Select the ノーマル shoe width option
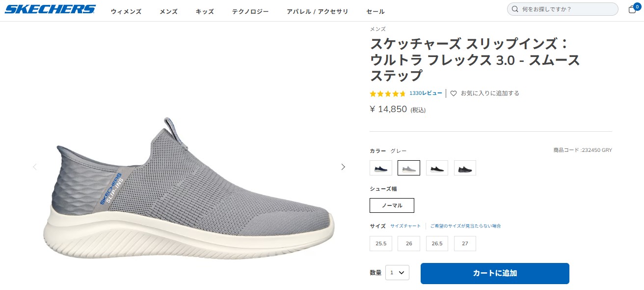Screen dimensions: 644x290 click(x=392, y=205)
